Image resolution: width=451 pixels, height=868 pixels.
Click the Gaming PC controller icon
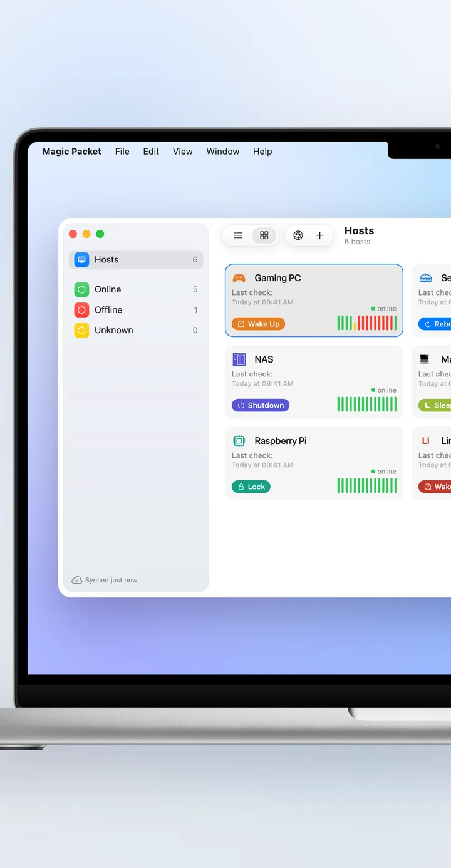239,278
